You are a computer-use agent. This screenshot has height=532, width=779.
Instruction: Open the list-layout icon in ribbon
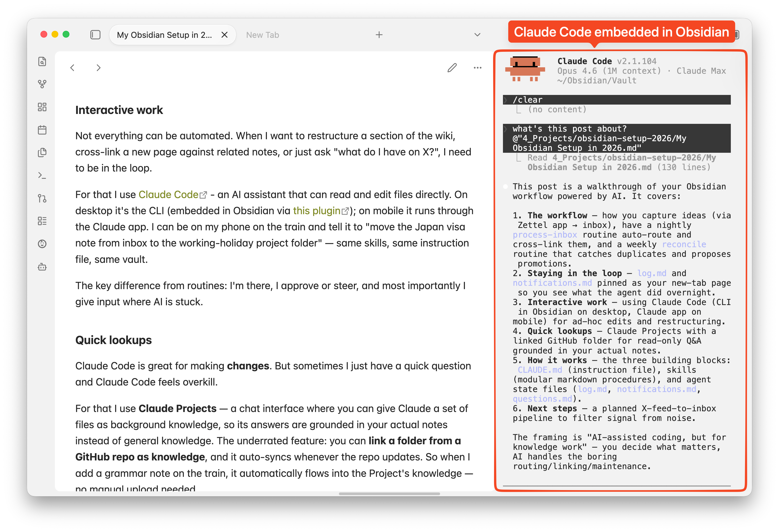[42, 221]
